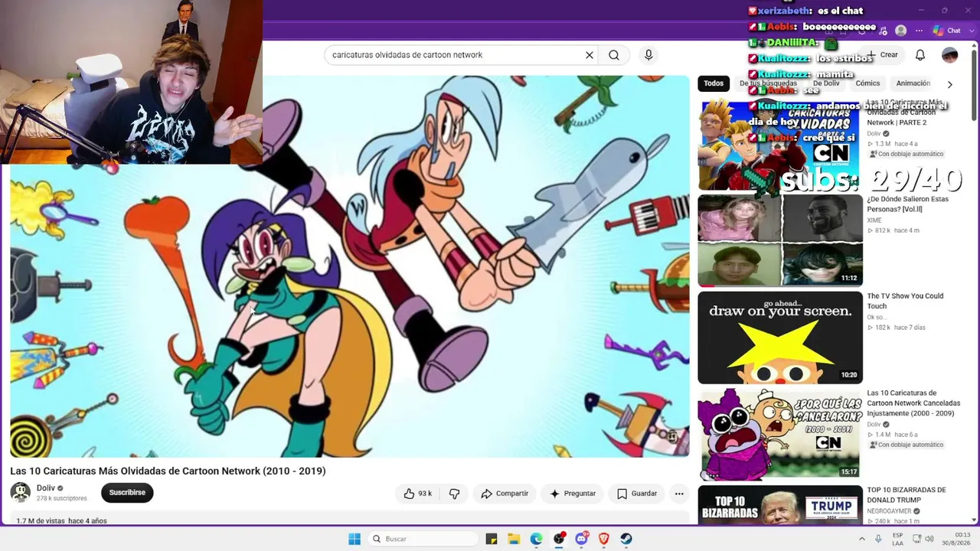Viewport: 980px width, 551px height.
Task: Like the video with 93 k thumbs up
Action: tap(418, 494)
